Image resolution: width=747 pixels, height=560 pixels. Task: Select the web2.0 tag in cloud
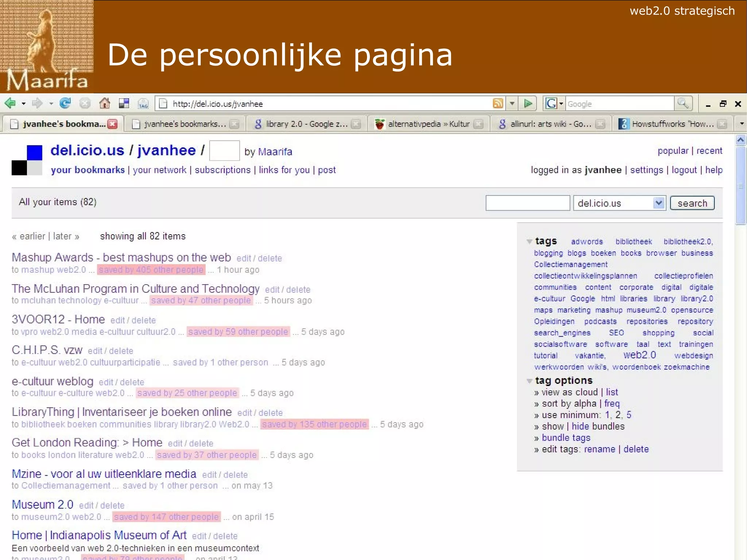pos(639,355)
